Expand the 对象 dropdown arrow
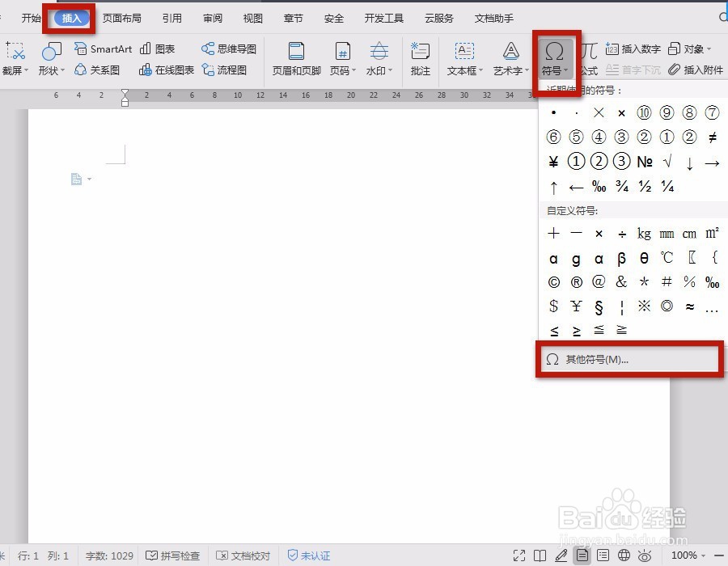The width and height of the screenshot is (728, 566). tap(709, 49)
